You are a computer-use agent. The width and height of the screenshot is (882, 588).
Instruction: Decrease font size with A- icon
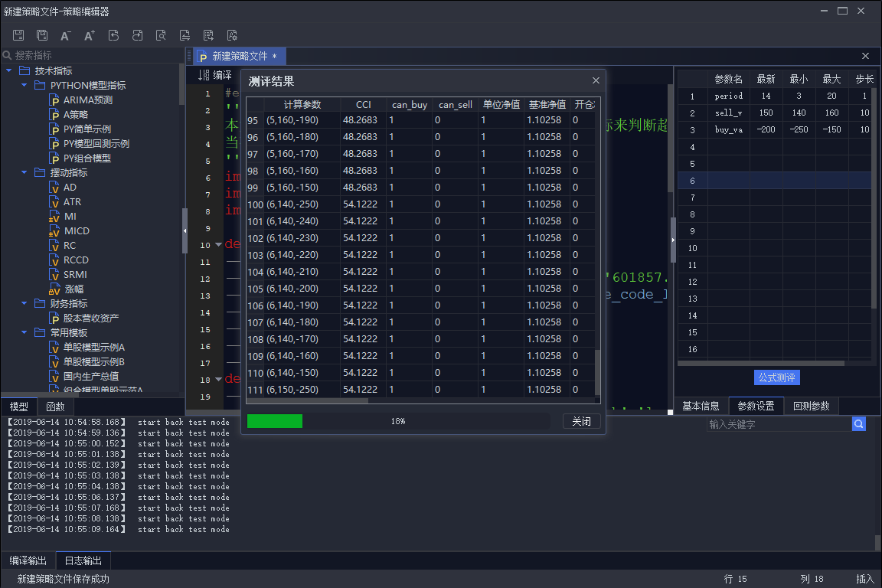[66, 35]
